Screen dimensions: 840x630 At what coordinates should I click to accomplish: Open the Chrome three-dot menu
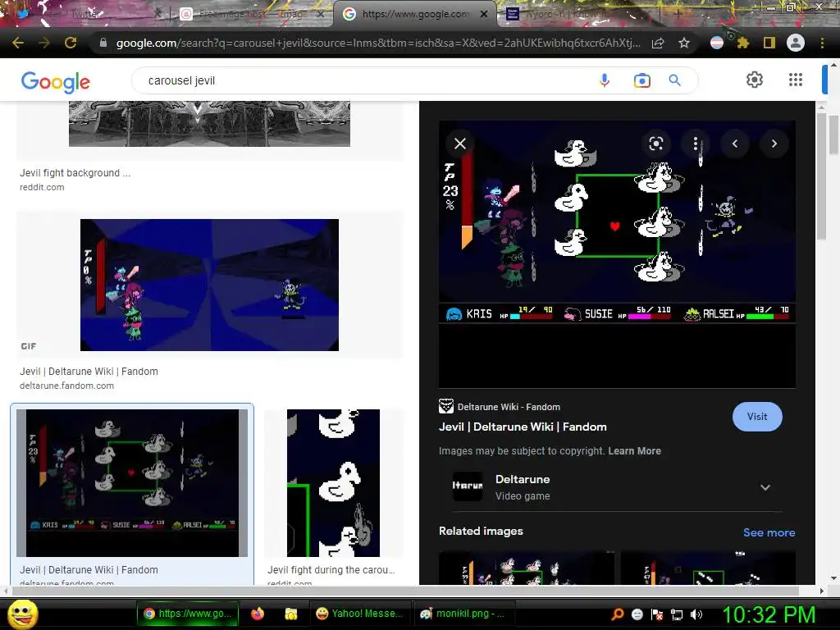pyautogui.click(x=822, y=43)
